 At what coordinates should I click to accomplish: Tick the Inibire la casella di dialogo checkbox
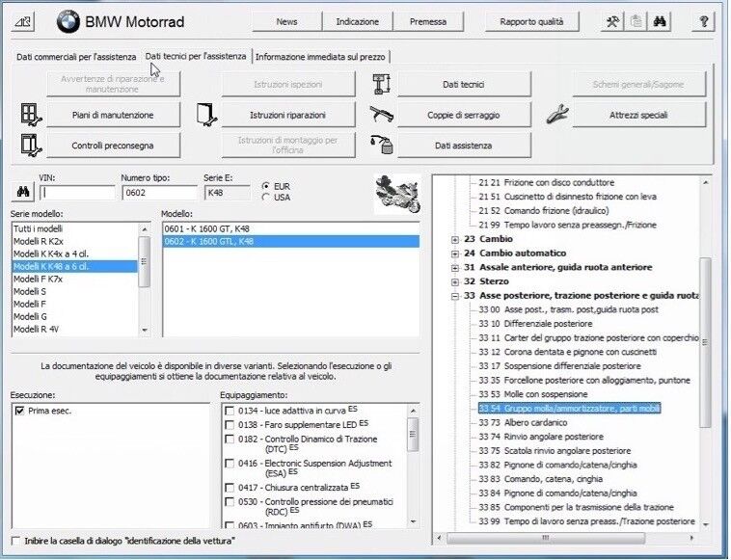pos(15,540)
